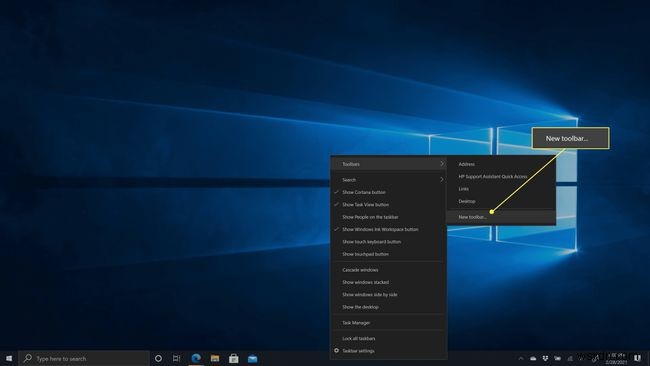Toggle Lock all taskbars option
The height and width of the screenshot is (366, 650).
(388, 338)
